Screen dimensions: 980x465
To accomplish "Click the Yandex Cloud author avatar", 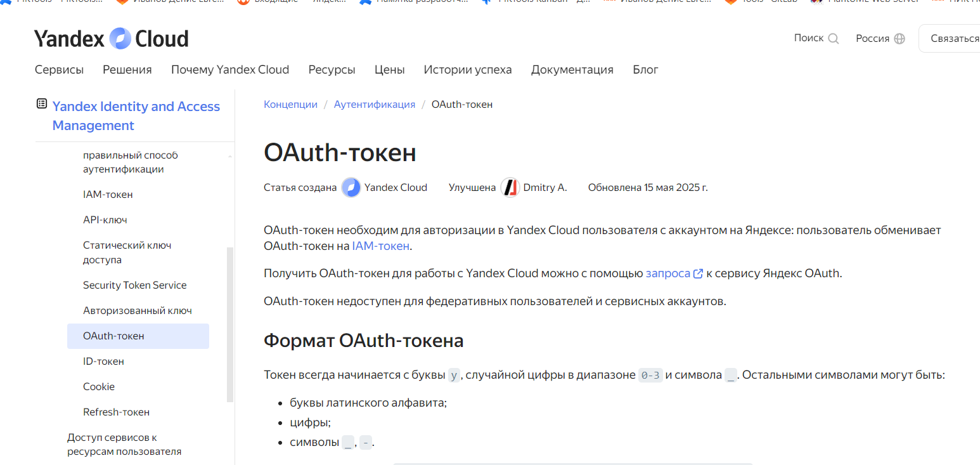I will [351, 188].
